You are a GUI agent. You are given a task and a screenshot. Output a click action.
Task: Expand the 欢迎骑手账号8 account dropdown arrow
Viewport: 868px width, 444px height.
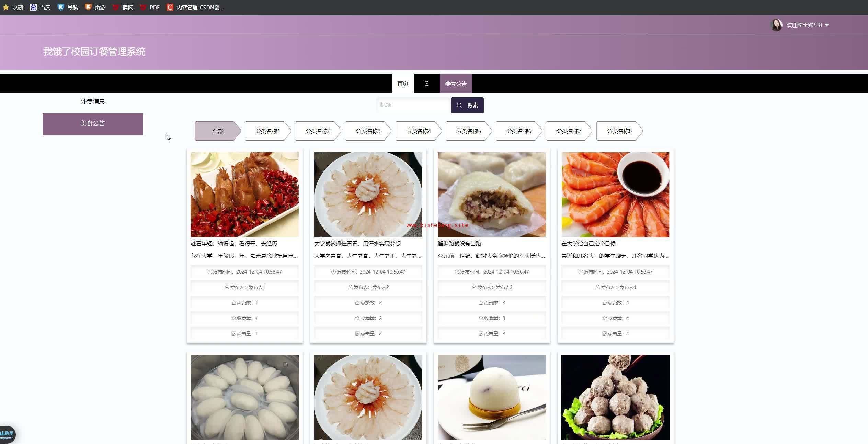tap(827, 25)
